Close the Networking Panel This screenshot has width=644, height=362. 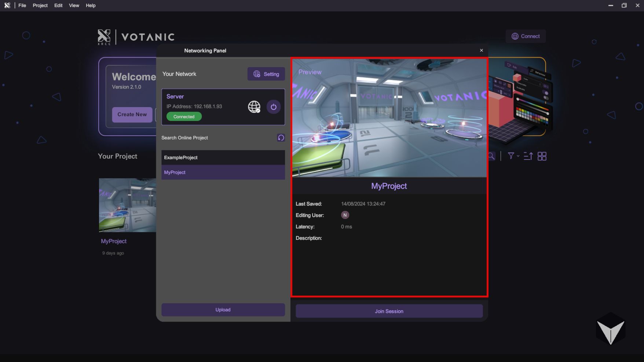(x=482, y=51)
